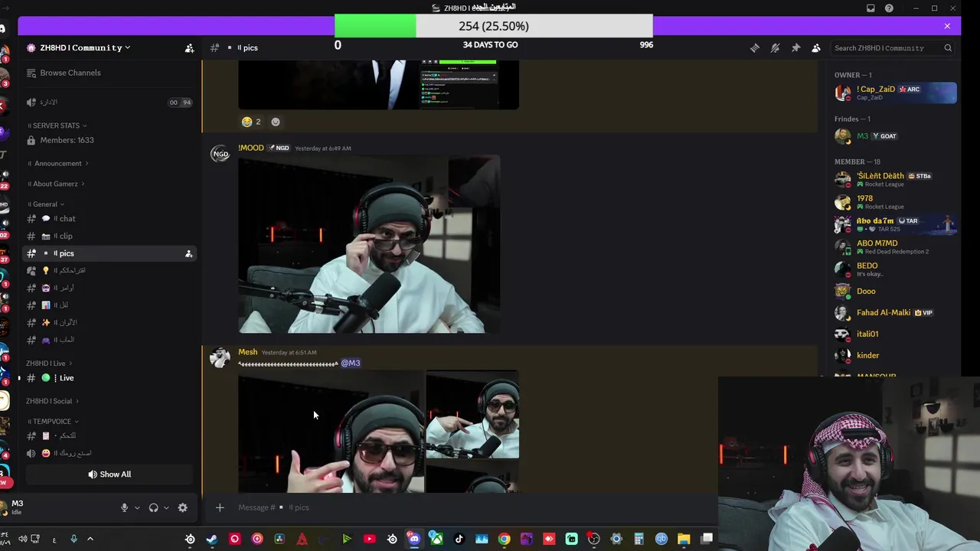Screen dimensions: 980x551
Task: Open ABO M7MD member entry
Action: 894,246
